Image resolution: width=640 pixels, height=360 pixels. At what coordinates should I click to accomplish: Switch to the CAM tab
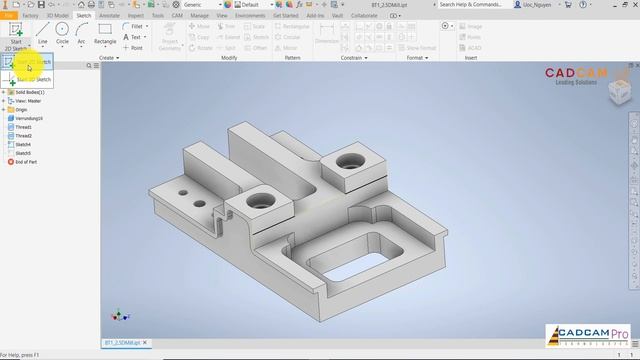click(177, 16)
